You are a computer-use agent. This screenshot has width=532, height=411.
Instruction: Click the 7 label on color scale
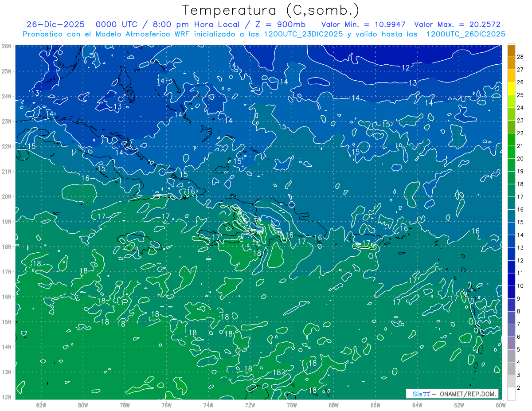pyautogui.click(x=519, y=324)
